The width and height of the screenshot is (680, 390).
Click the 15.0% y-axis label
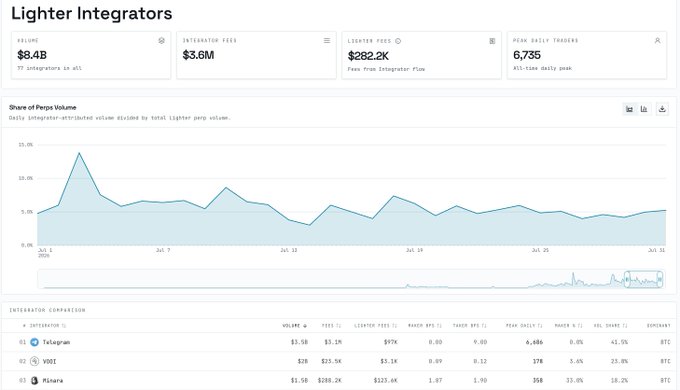(26, 145)
